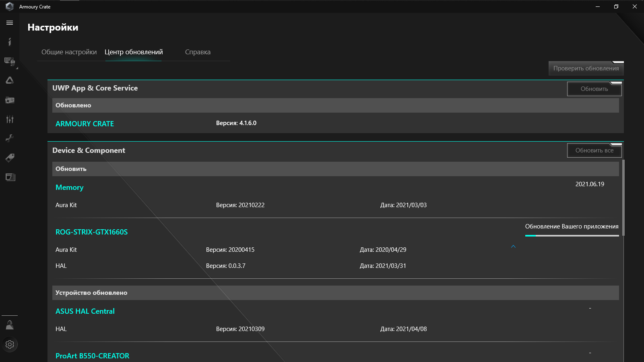Click the Aura Kit label under Memory
644x362 pixels.
coord(66,205)
